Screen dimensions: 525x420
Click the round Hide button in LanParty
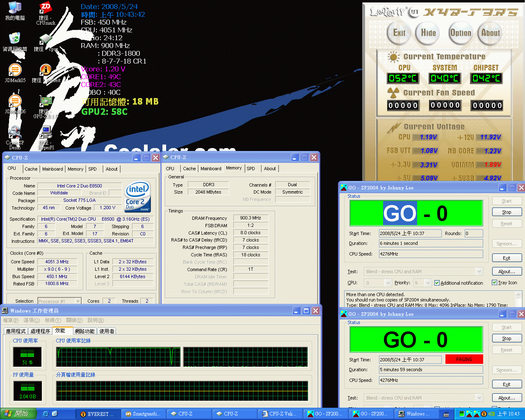pyautogui.click(x=428, y=33)
